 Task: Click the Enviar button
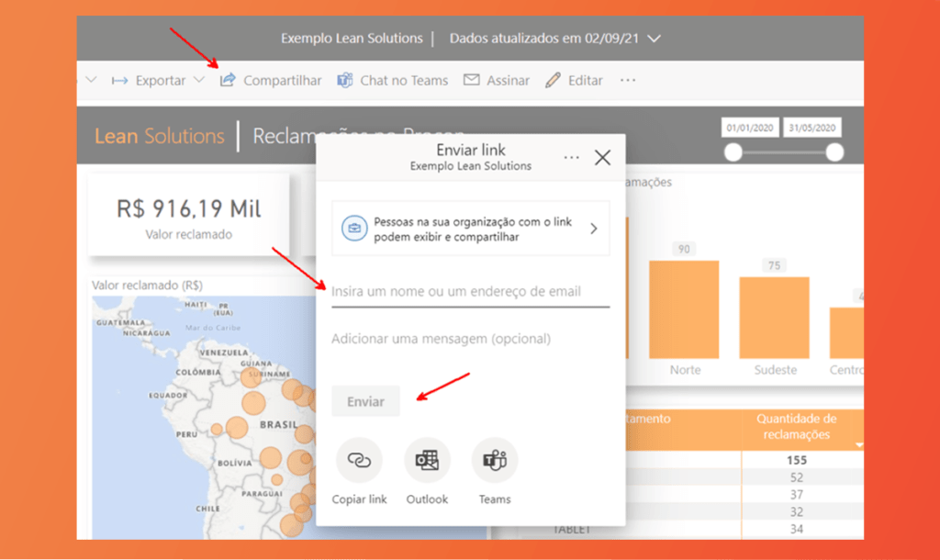365,401
